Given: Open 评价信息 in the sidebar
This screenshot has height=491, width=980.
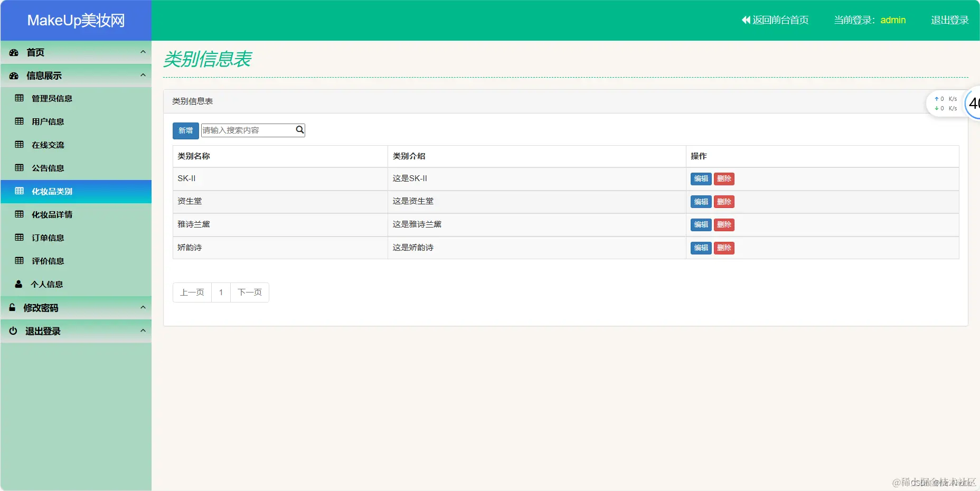Looking at the screenshot, I should tap(76, 261).
